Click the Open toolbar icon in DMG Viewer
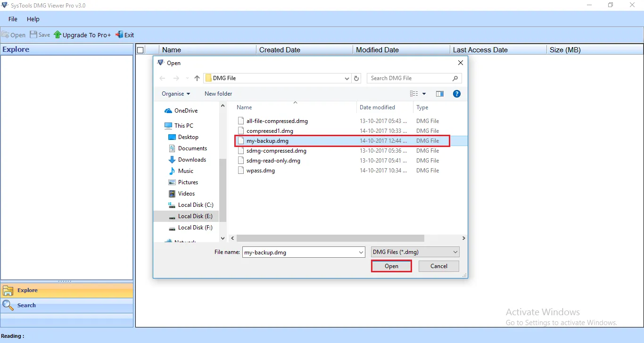The width and height of the screenshot is (644, 343). click(x=14, y=35)
